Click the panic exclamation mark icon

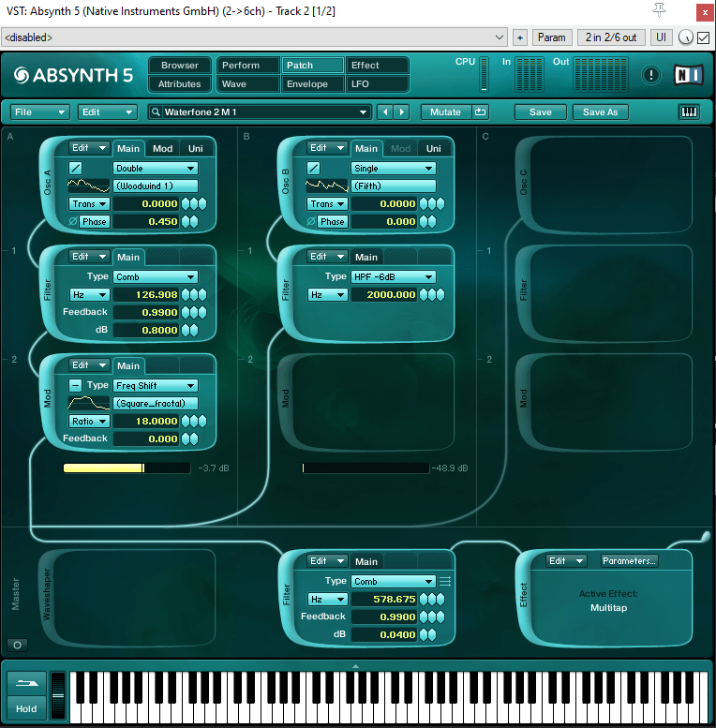[650, 75]
